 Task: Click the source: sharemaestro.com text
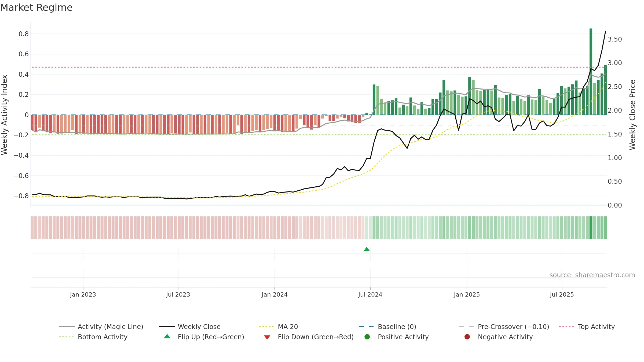(x=592, y=275)
